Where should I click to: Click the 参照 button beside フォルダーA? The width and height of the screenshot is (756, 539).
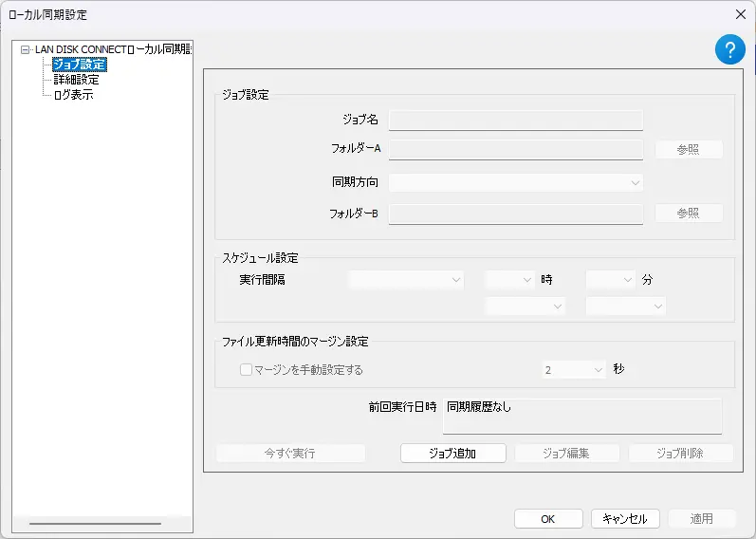(689, 150)
